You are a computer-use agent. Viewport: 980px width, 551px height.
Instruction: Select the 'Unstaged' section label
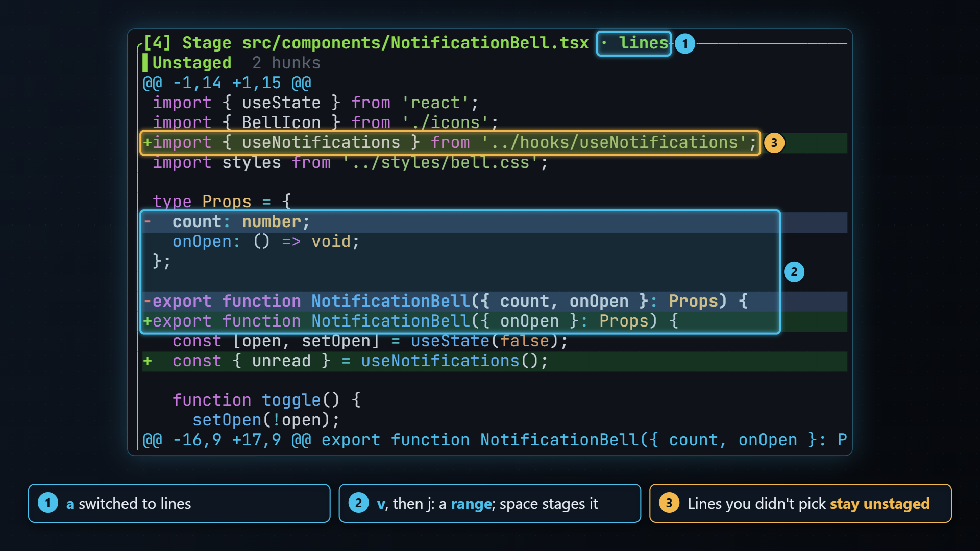coord(192,63)
